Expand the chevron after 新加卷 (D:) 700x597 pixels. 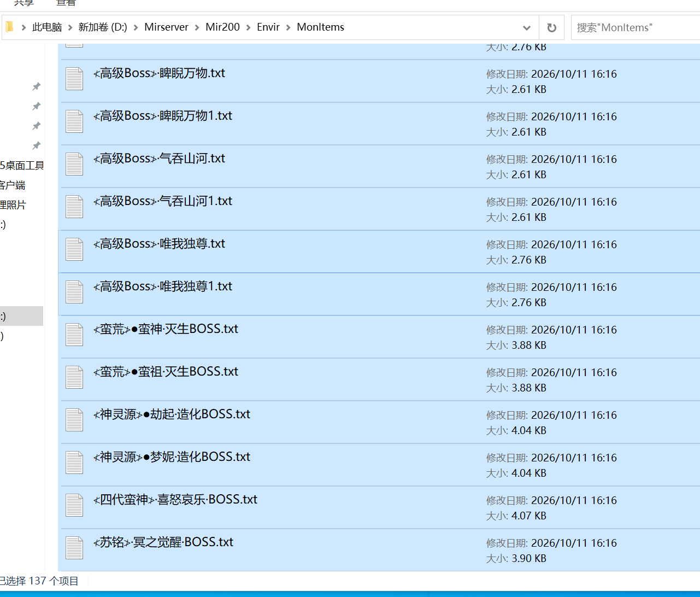[x=136, y=27]
